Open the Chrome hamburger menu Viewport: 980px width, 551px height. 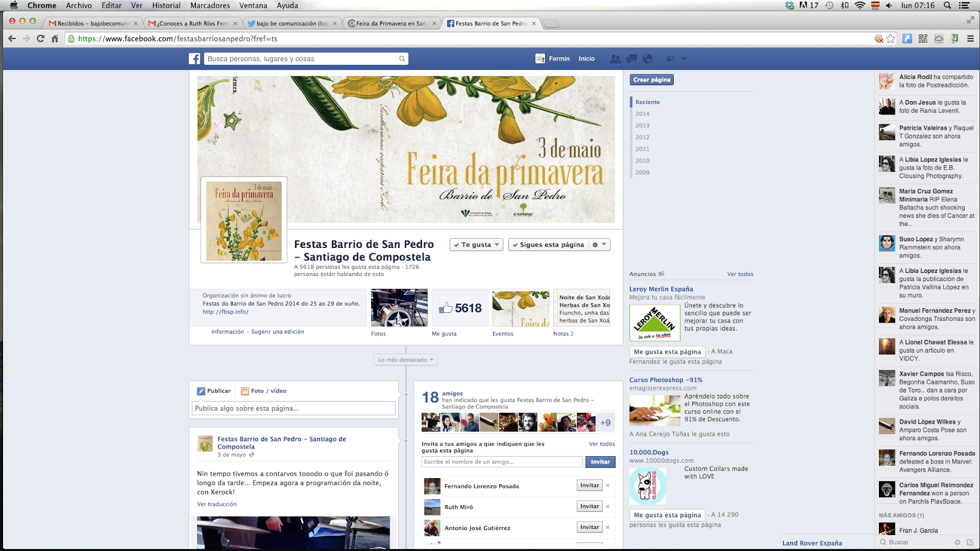(x=970, y=39)
